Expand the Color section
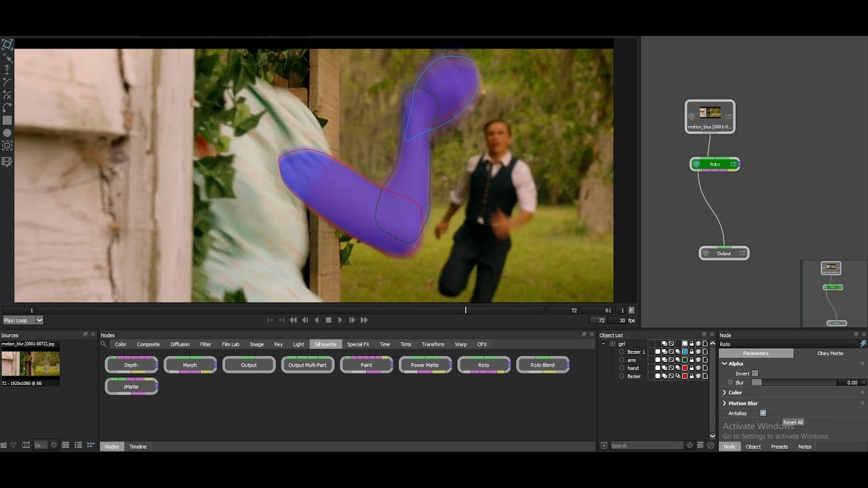 click(x=724, y=392)
